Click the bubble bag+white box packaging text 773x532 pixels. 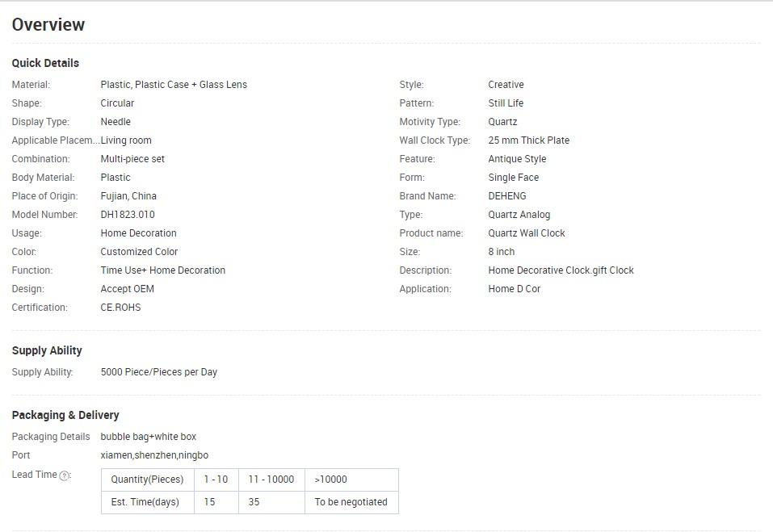pyautogui.click(x=149, y=437)
